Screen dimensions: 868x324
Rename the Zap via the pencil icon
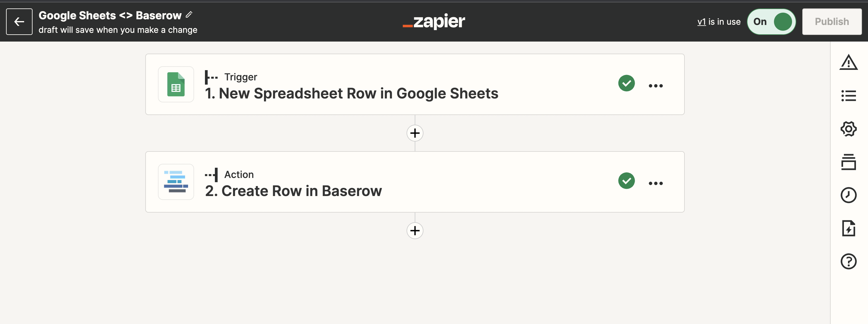[189, 14]
